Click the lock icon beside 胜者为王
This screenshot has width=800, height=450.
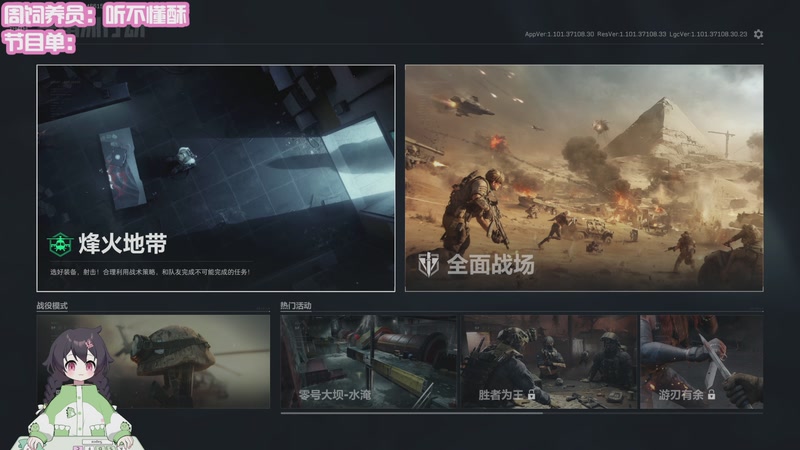tap(532, 394)
